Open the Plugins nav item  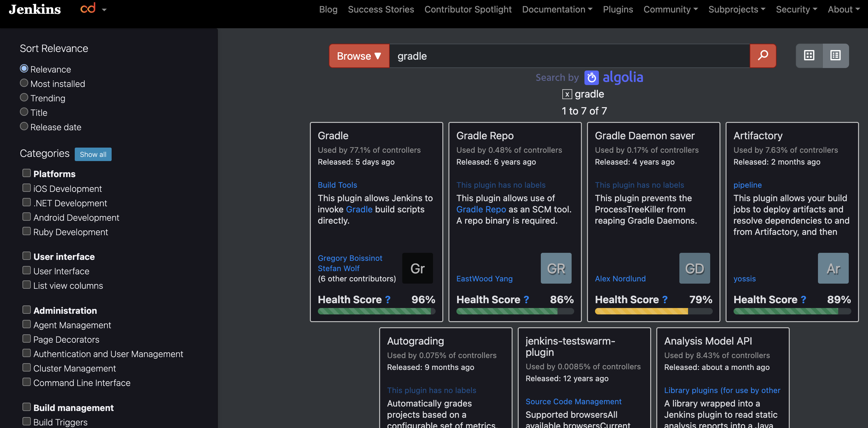click(x=618, y=9)
